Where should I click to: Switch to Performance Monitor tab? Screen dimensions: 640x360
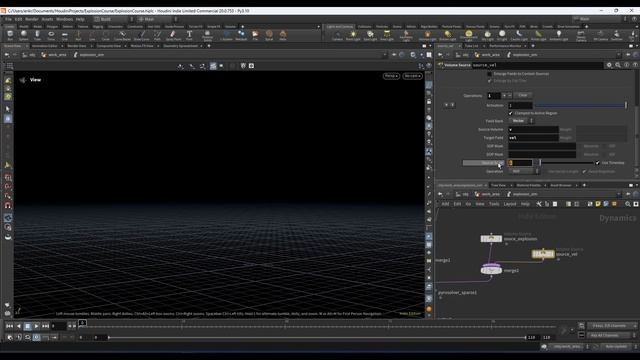[x=505, y=46]
